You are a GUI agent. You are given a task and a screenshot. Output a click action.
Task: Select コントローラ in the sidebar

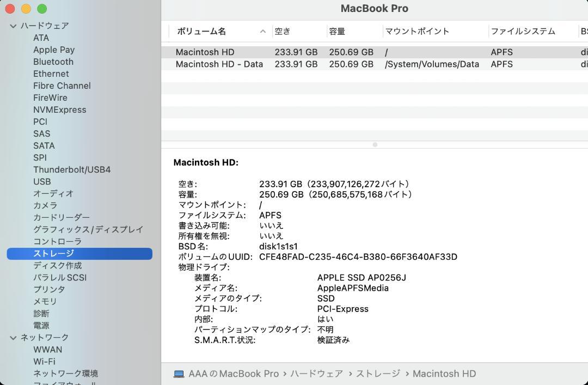(57, 242)
